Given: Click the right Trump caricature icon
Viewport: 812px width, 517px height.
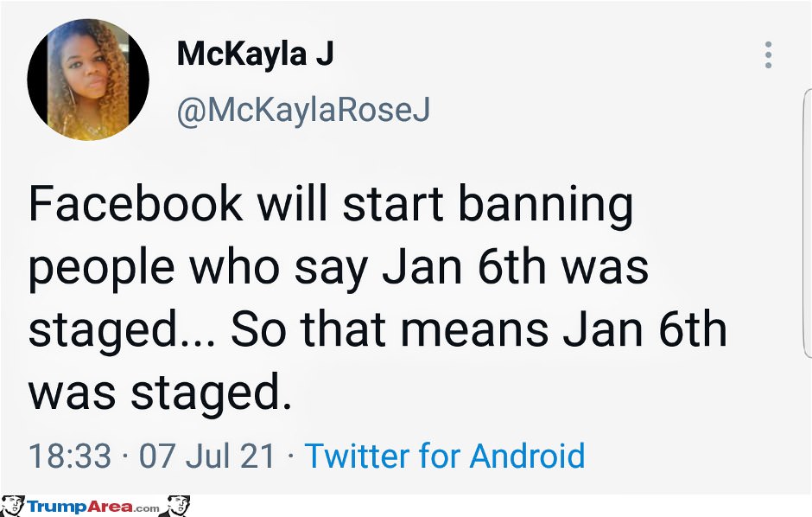Looking at the screenshot, I should point(175,506).
